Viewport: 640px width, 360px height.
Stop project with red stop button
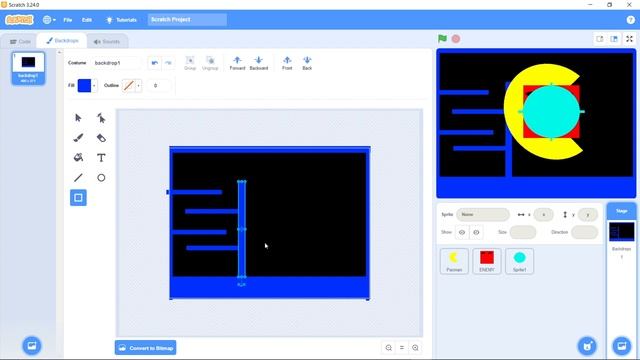tap(456, 39)
